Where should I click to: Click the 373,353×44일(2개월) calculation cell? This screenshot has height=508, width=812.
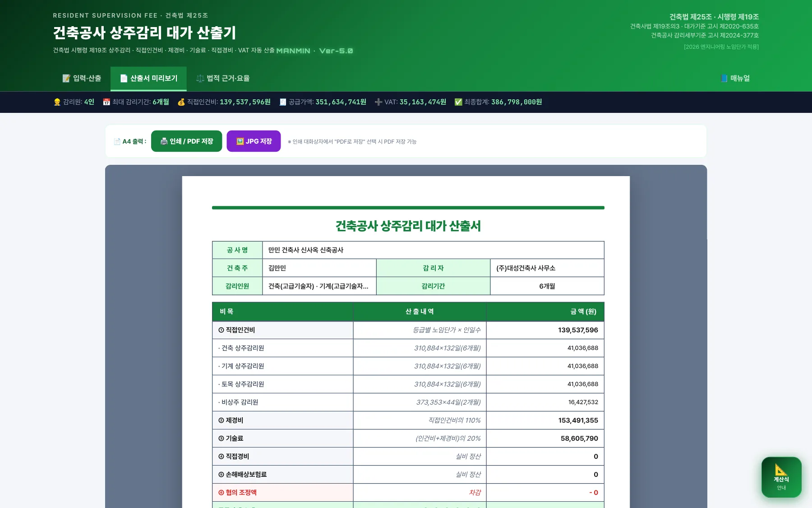pyautogui.click(x=420, y=402)
